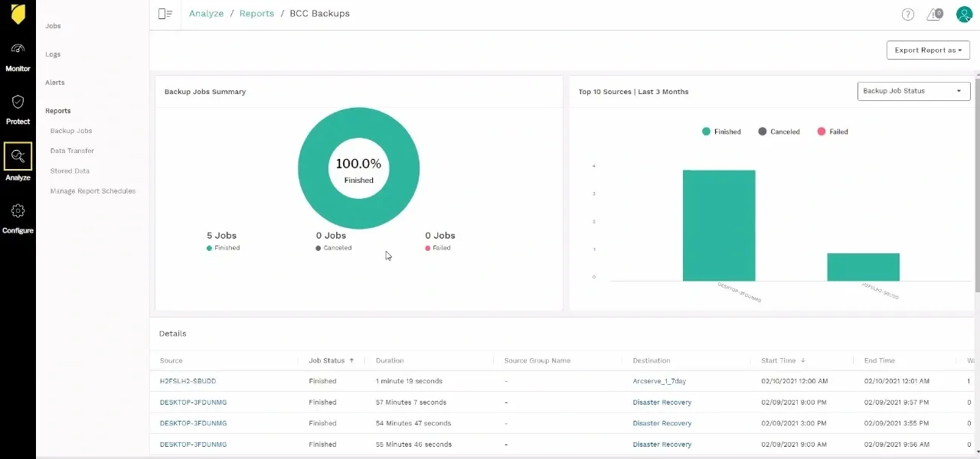Toggle the Canceled legend in bar chart
Image resolution: width=980 pixels, height=459 pixels.
tap(779, 132)
